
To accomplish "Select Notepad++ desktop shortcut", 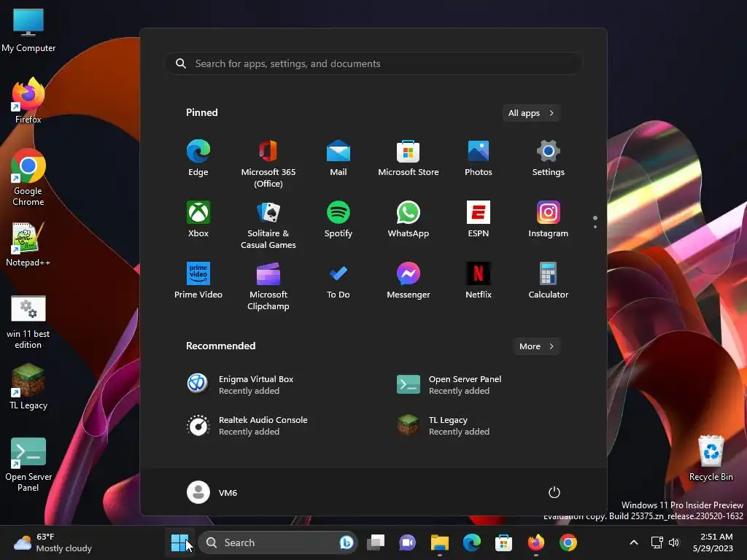I will (x=28, y=244).
